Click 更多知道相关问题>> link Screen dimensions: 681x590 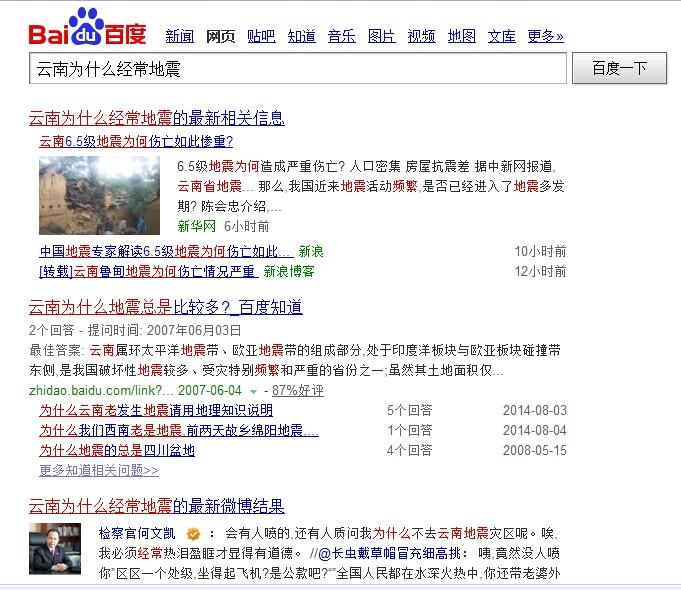[99, 470]
